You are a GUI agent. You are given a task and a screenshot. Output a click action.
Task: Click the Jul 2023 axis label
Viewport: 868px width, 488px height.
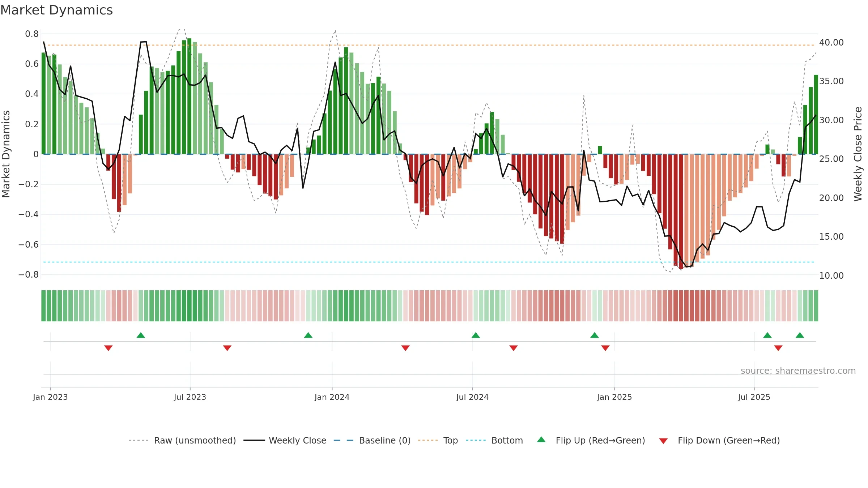click(190, 397)
